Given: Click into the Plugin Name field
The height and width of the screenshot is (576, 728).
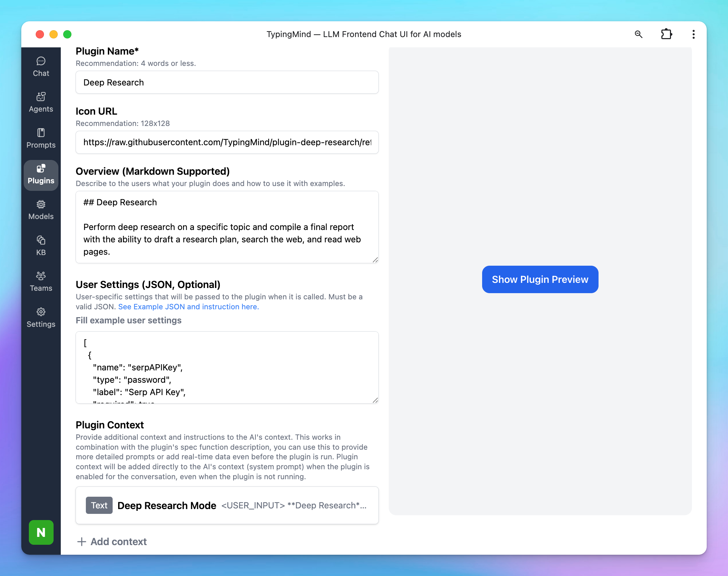Looking at the screenshot, I should tap(227, 82).
